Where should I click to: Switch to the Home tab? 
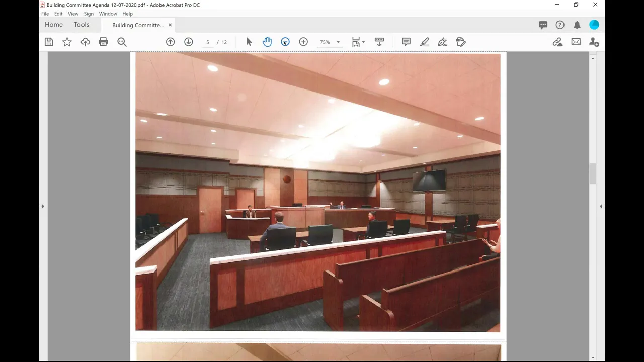54,25
